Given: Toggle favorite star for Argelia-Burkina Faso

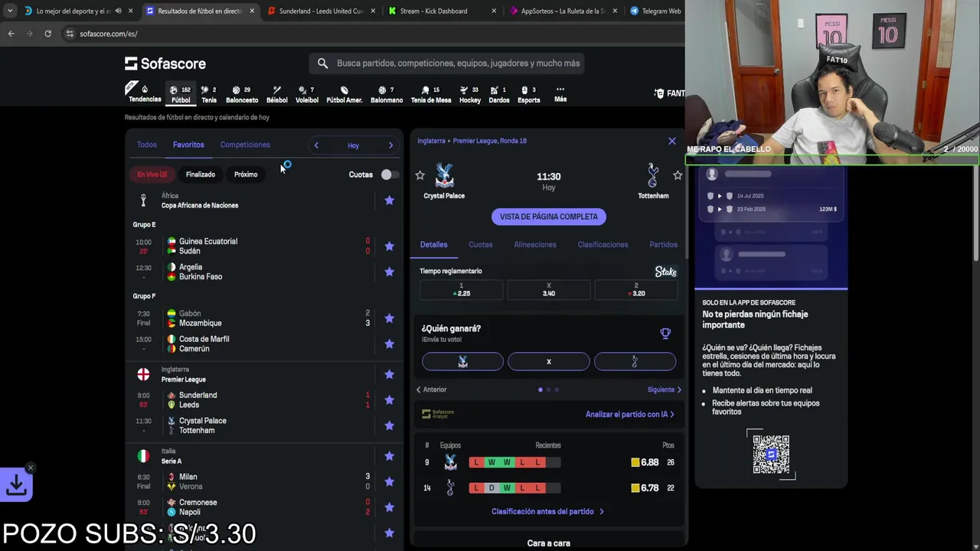Looking at the screenshot, I should pyautogui.click(x=389, y=272).
